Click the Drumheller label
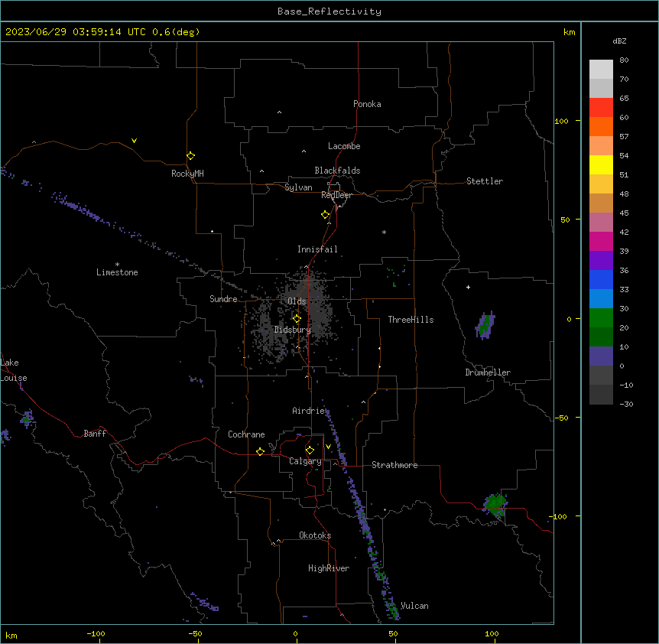 (x=488, y=372)
